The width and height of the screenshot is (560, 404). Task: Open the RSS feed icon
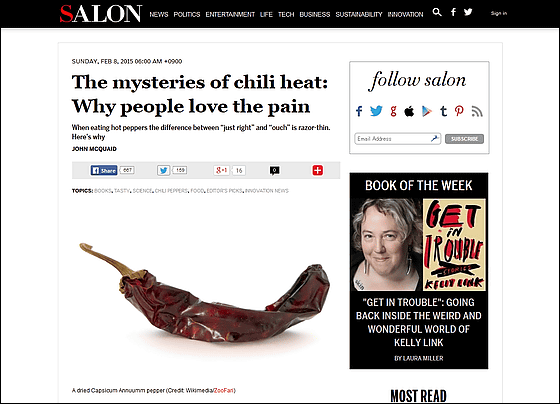477,111
